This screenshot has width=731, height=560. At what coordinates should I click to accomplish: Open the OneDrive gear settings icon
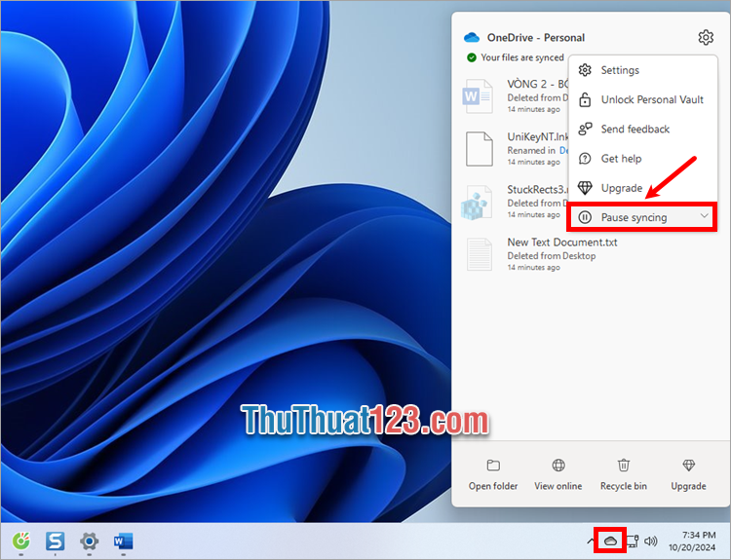pos(706,37)
